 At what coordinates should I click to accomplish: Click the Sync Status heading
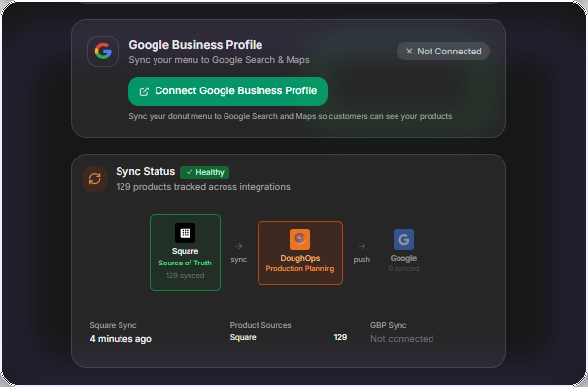pos(145,171)
